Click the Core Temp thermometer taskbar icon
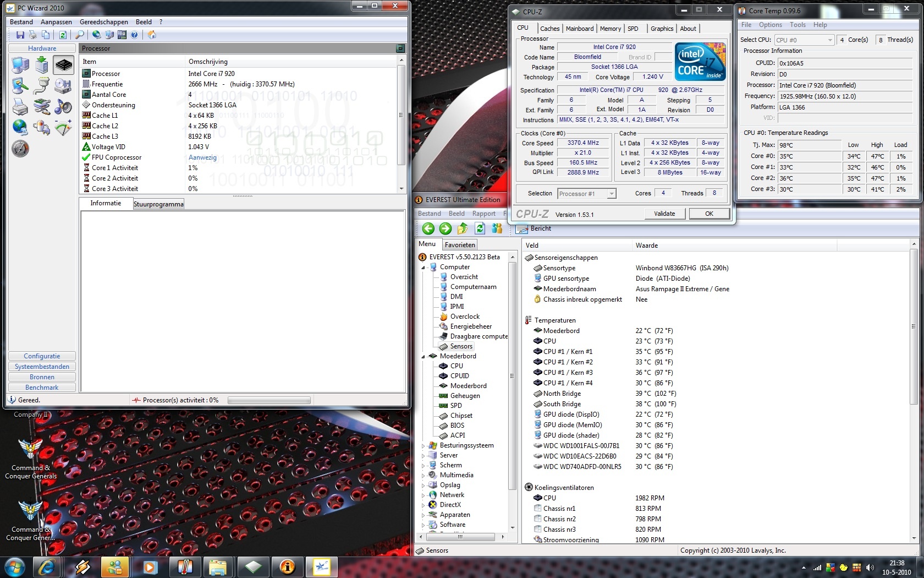 click(x=185, y=566)
